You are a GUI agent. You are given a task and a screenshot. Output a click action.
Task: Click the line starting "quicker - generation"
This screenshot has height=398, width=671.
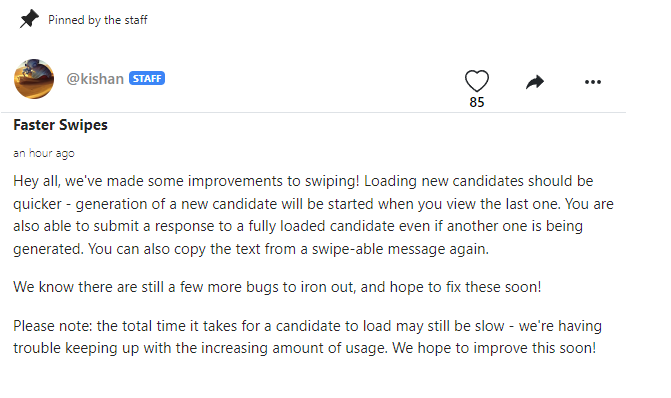click(313, 204)
